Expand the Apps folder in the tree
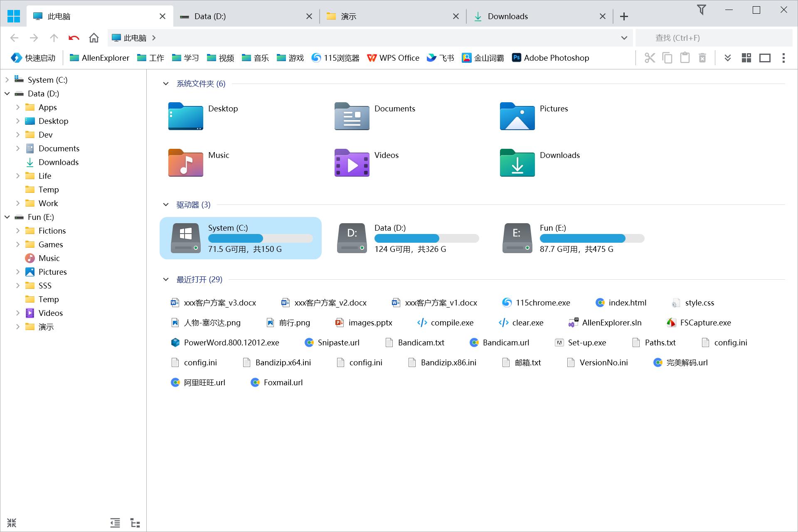Image resolution: width=798 pixels, height=532 pixels. 18,107
